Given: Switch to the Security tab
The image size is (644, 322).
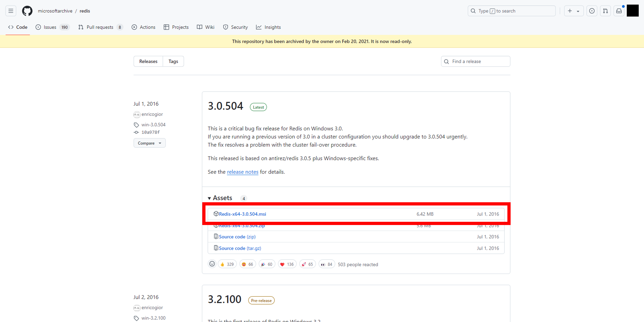Looking at the screenshot, I should pyautogui.click(x=235, y=27).
